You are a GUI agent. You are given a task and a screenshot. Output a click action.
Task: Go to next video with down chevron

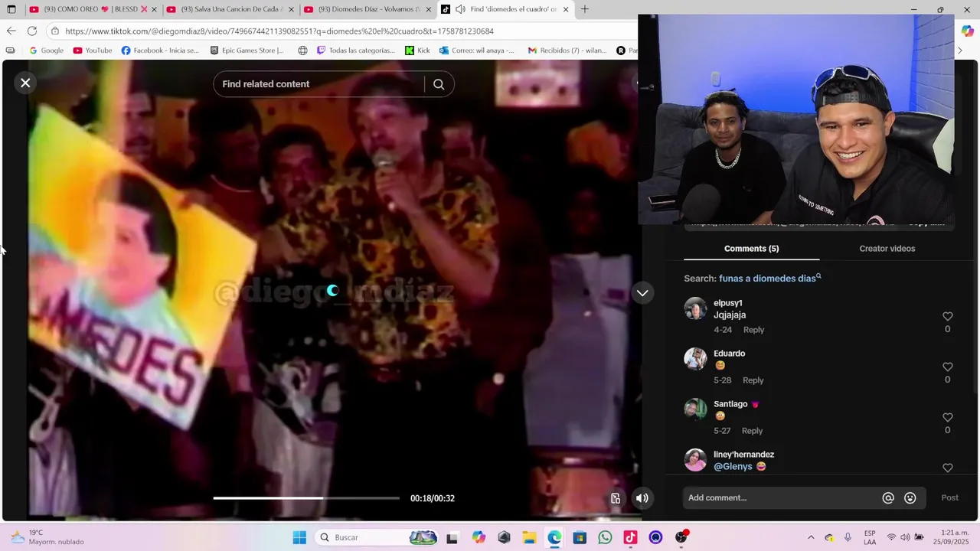(x=642, y=293)
